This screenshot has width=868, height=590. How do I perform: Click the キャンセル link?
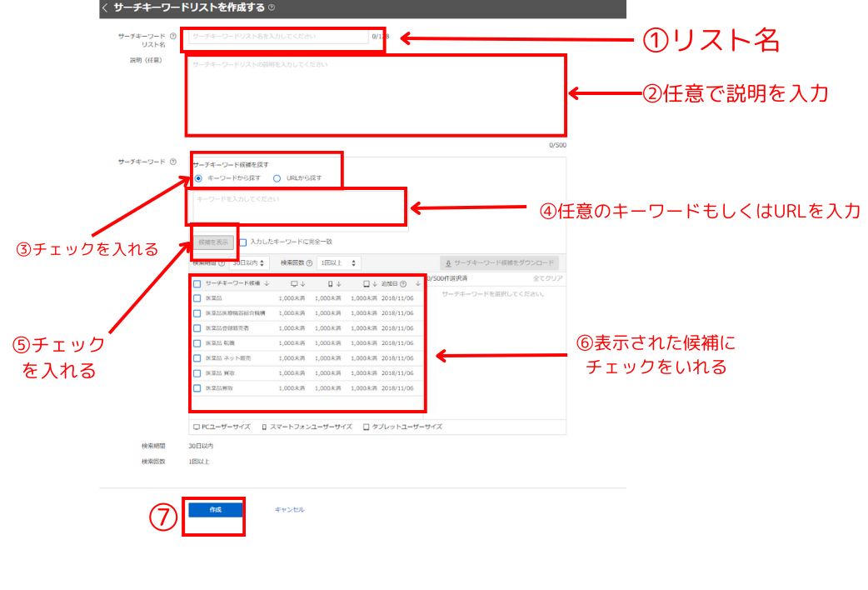coord(292,510)
